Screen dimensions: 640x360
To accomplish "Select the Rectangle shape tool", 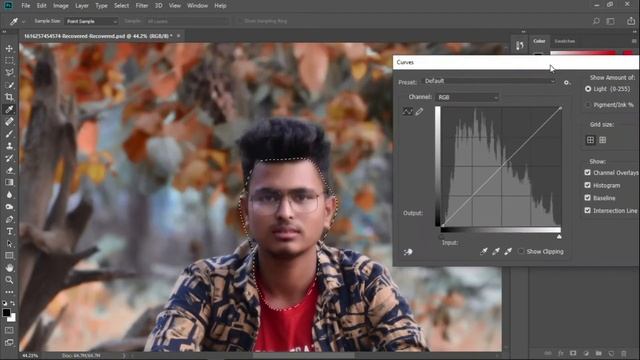I will (9, 256).
